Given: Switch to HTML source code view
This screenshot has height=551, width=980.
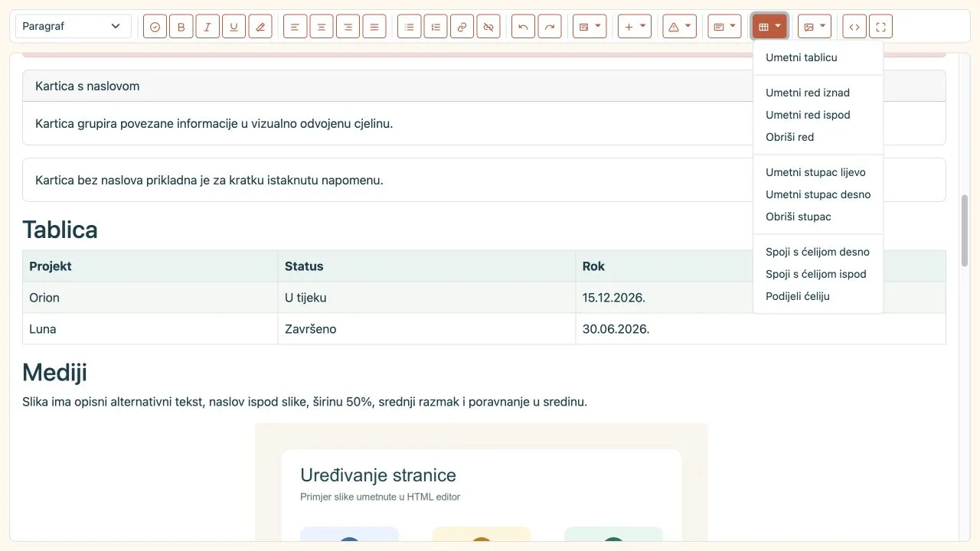Looking at the screenshot, I should point(854,27).
